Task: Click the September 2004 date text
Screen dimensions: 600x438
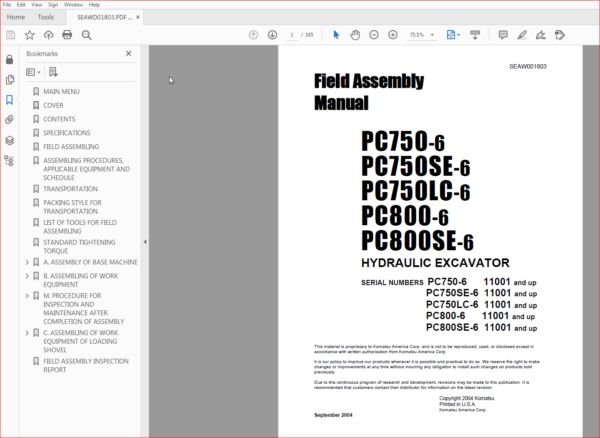Action: pos(333,415)
